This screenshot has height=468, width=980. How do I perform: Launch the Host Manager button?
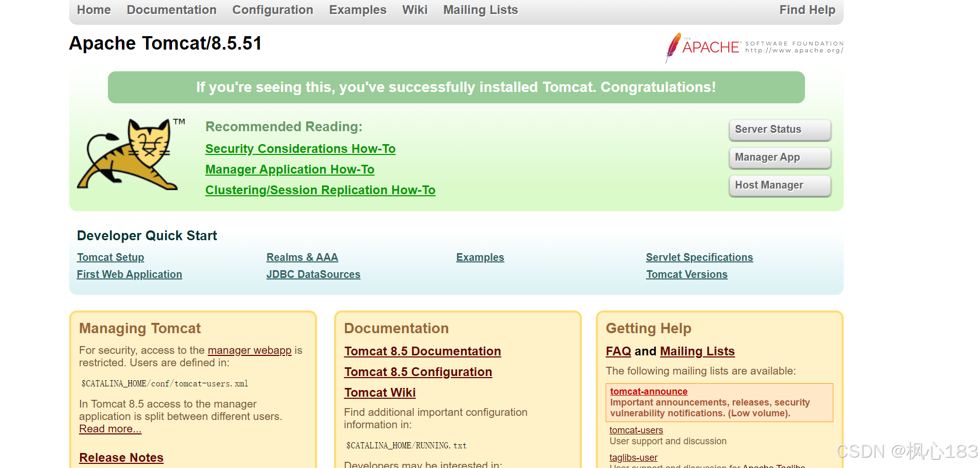780,185
